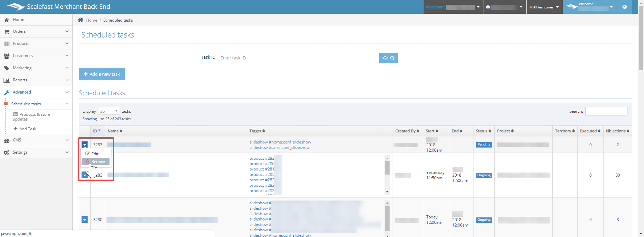Click the Task ID input field
644x237 pixels.
[299, 58]
